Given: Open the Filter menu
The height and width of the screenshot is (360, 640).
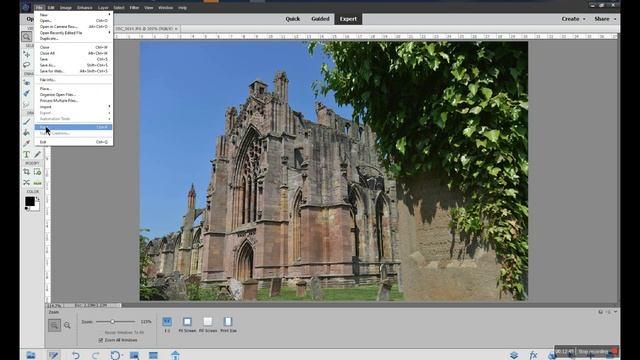Looking at the screenshot, I should pos(134,7).
